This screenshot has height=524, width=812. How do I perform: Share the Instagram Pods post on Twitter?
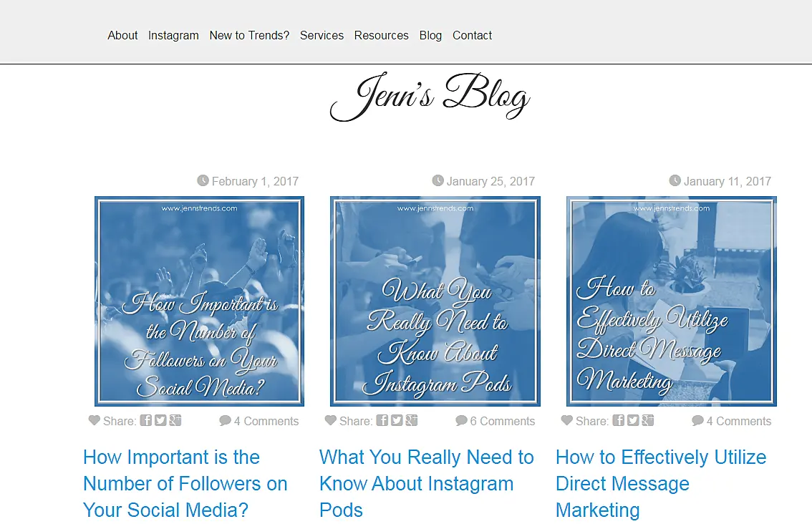pos(397,420)
